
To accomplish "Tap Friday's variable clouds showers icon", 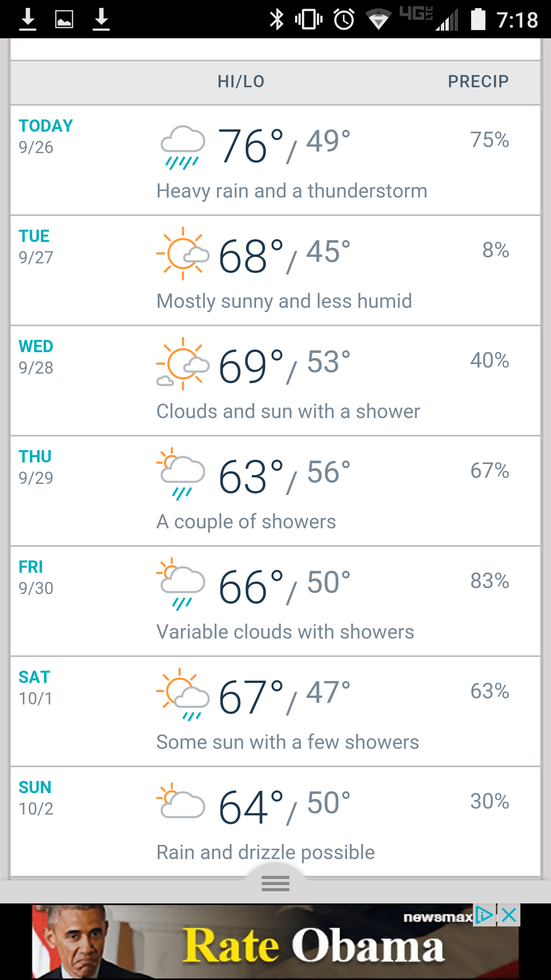I will 181,584.
